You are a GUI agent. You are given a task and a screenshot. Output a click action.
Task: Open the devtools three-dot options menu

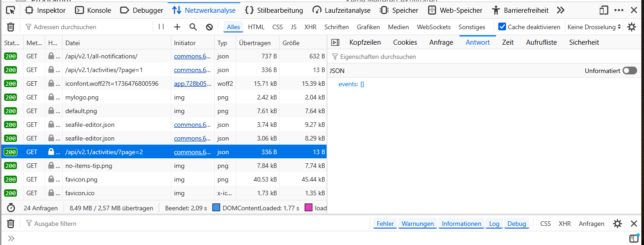pos(619,10)
